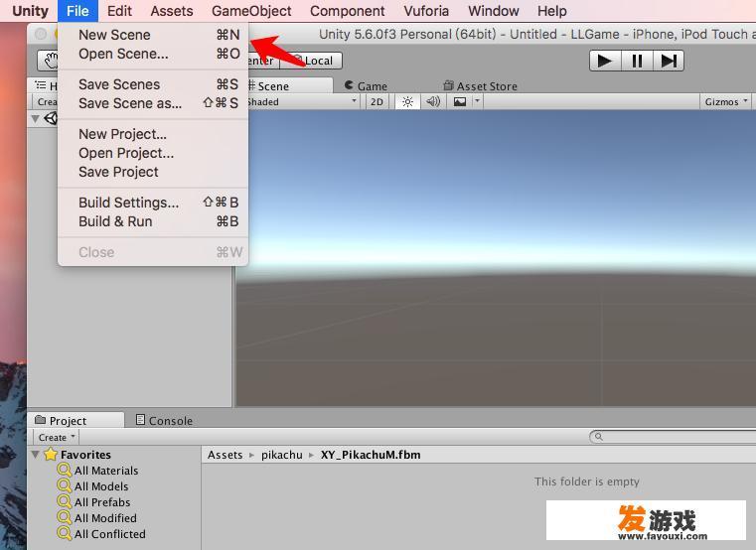756x550 pixels.
Task: Close the open File menu
Action: tap(77, 11)
